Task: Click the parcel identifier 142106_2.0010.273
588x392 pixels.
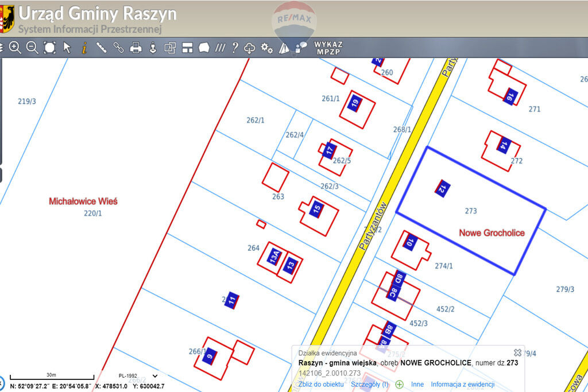Action: pos(329,373)
